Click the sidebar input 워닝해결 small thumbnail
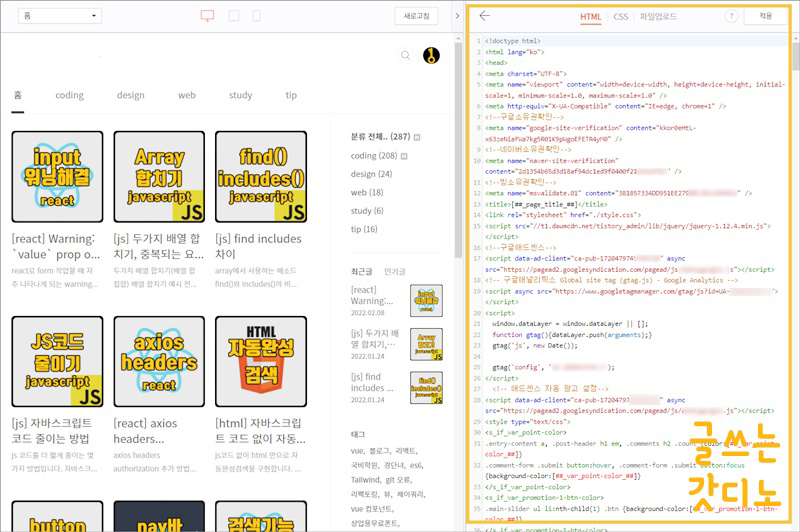800x532 pixels. [x=427, y=301]
